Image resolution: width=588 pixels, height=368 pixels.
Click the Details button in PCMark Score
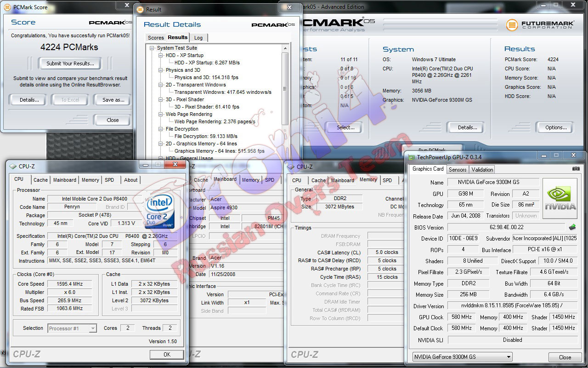click(x=29, y=100)
